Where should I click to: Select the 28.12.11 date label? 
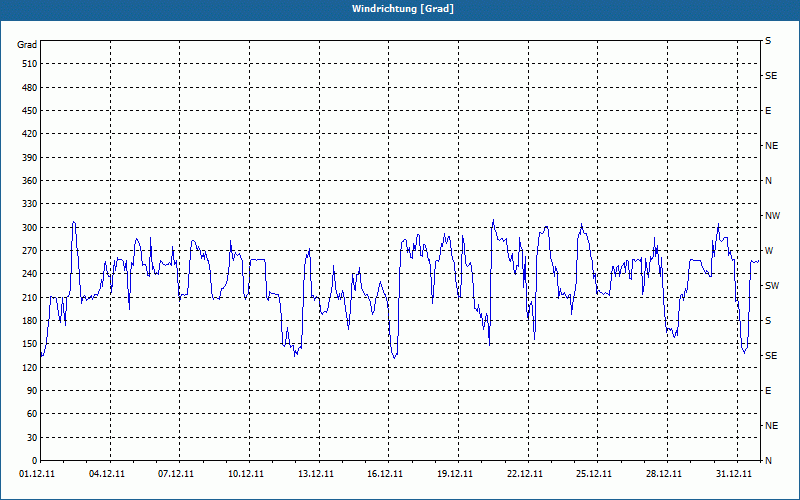click(x=664, y=474)
